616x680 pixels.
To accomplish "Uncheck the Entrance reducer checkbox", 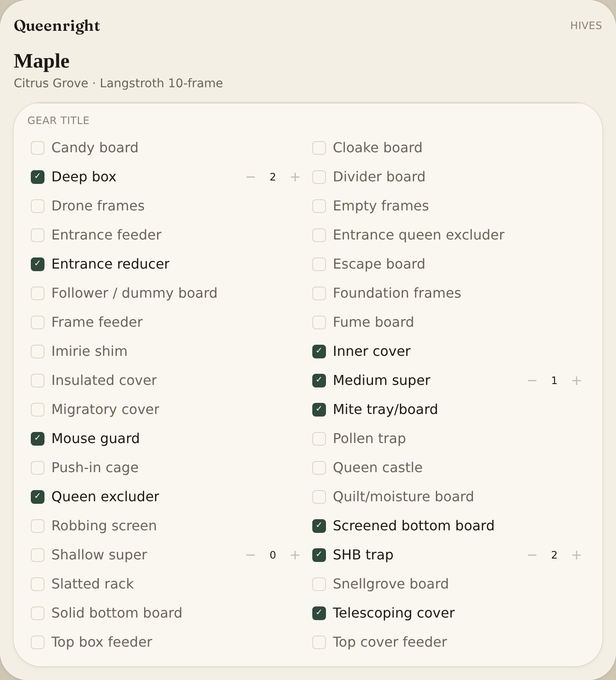I will click(x=38, y=264).
